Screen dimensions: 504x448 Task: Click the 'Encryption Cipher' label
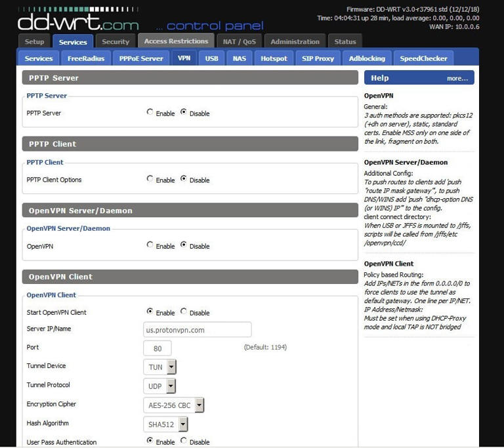point(51,404)
